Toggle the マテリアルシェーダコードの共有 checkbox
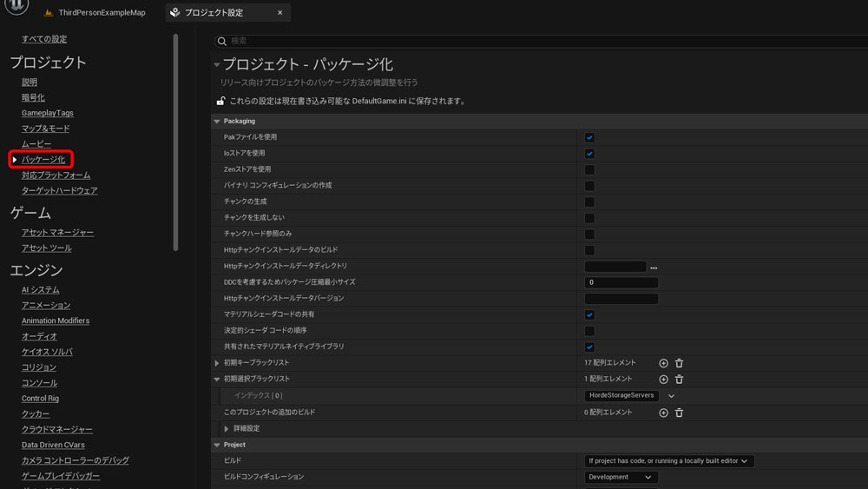This screenshot has height=489, width=868. tap(589, 314)
